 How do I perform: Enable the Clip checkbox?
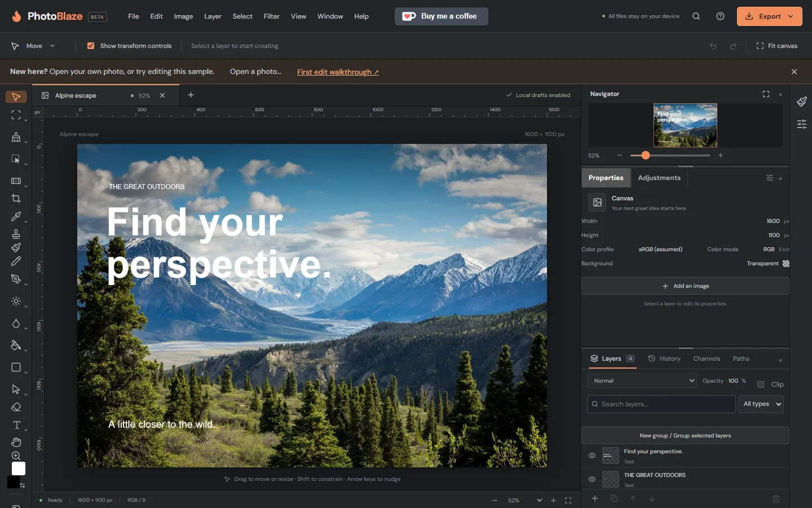point(761,384)
